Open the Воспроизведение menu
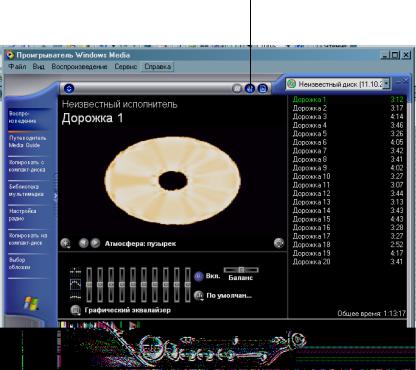Screen dimensions: 416x370 [x=79, y=67]
